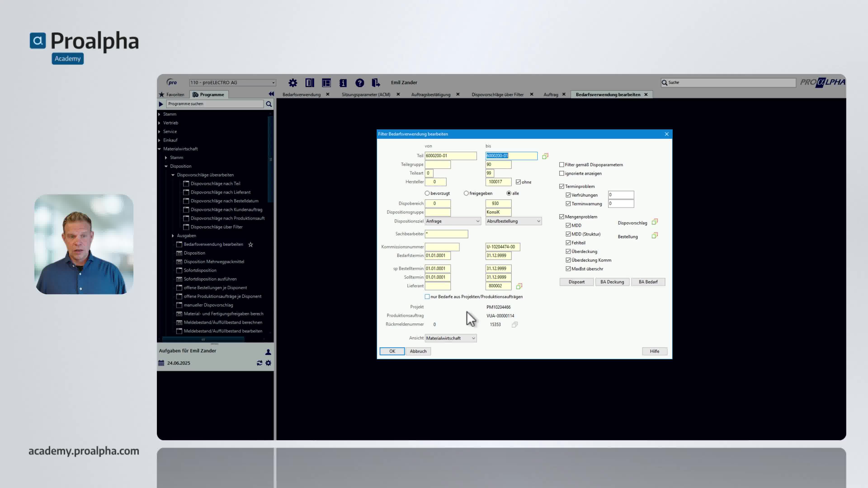Click the info icon in top toolbar
The height and width of the screenshot is (488, 868).
coord(343,82)
